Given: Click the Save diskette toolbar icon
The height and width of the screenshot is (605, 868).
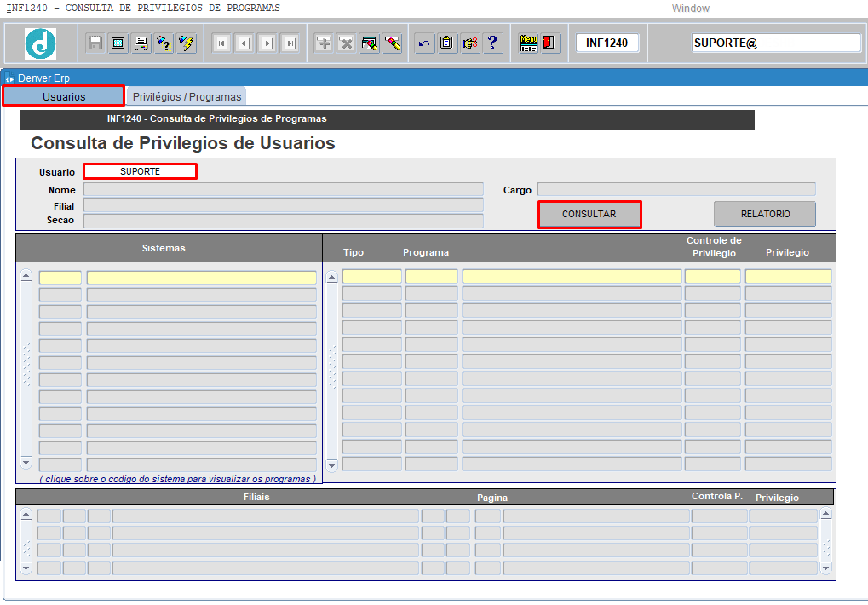Looking at the screenshot, I should pyautogui.click(x=95, y=43).
